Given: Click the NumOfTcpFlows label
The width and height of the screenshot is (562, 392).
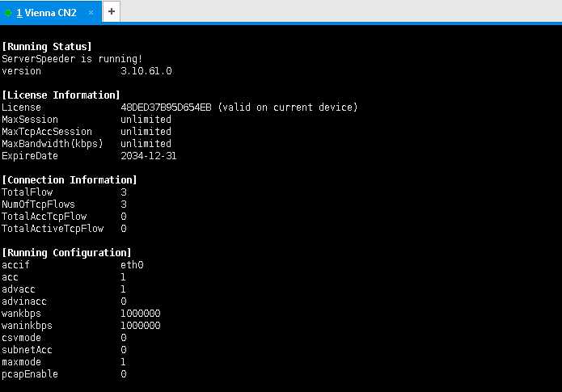Looking at the screenshot, I should (38, 204).
